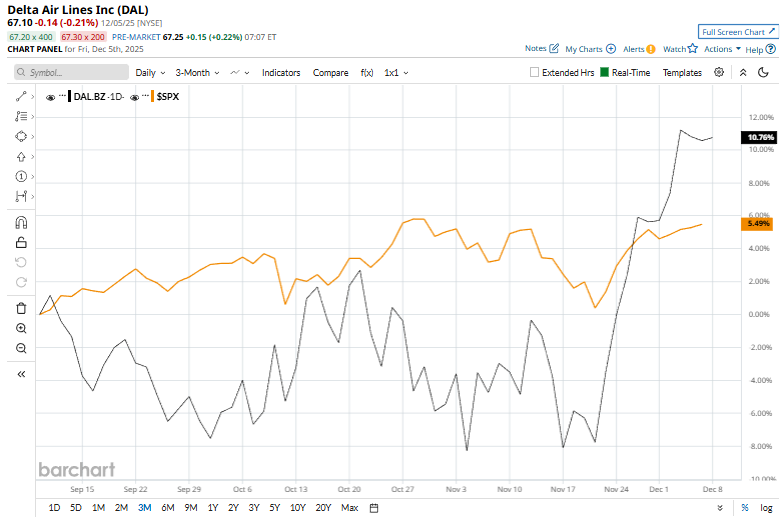Select the line drawing tool
The height and width of the screenshot is (522, 782).
pos(21,96)
